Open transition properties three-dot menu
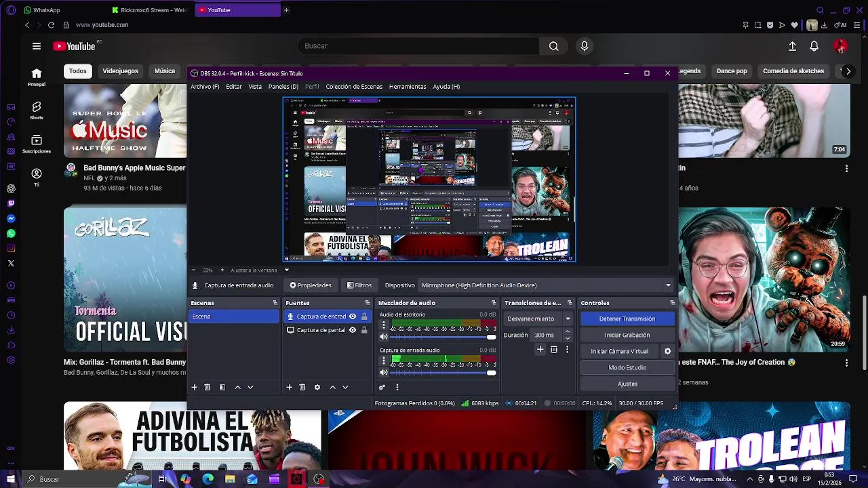The image size is (868, 488). click(568, 349)
